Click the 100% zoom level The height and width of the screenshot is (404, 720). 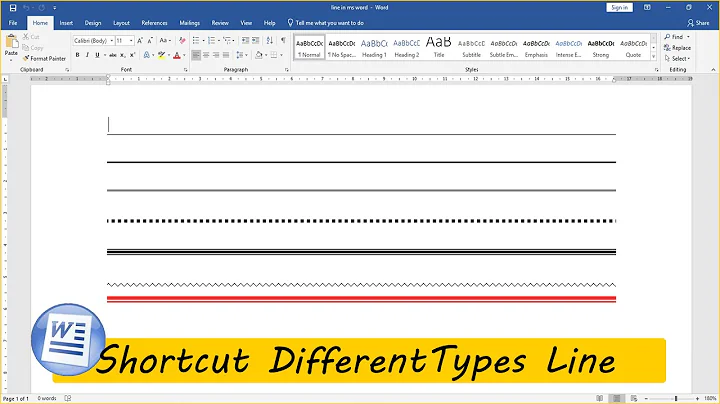[x=710, y=398]
